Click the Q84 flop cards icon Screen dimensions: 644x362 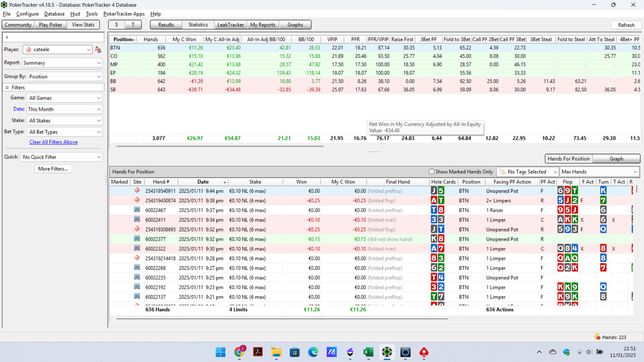point(568,248)
